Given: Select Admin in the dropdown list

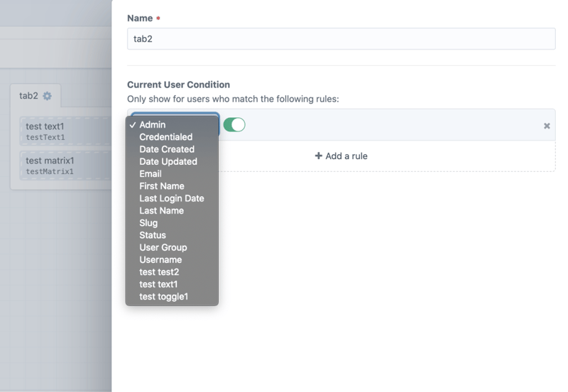Looking at the screenshot, I should pos(153,125).
